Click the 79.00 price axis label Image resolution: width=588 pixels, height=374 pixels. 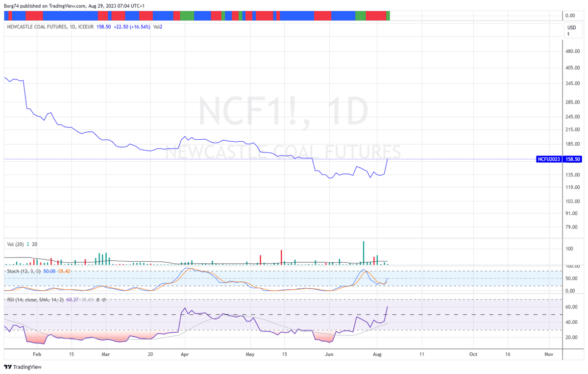click(x=572, y=227)
